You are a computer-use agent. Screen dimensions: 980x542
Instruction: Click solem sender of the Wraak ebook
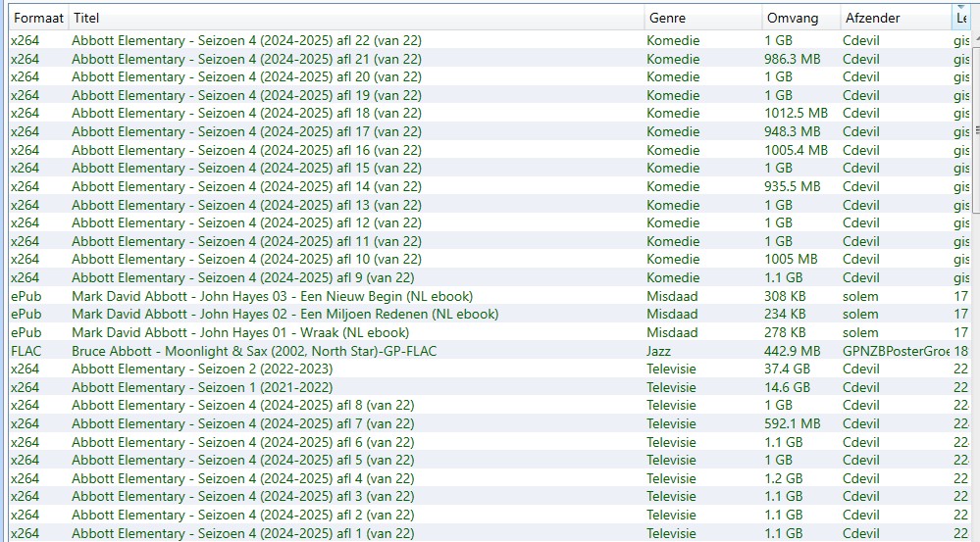pyautogui.click(x=860, y=332)
